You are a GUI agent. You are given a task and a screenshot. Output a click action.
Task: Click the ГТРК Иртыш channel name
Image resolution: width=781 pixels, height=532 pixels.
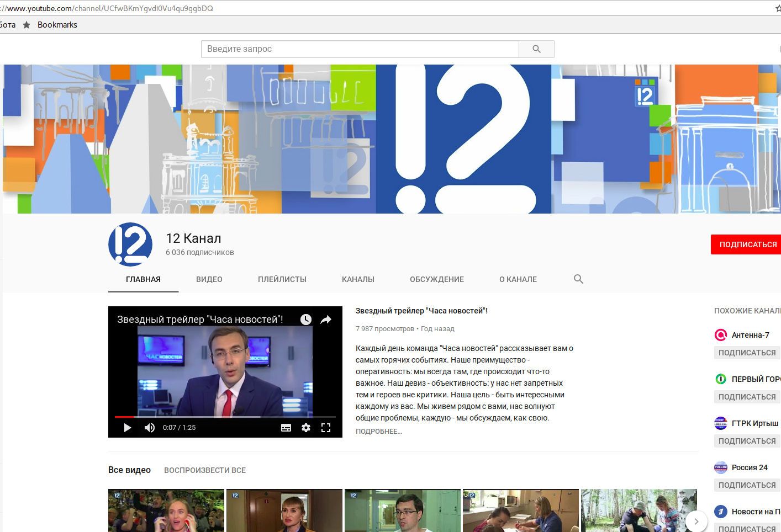(x=755, y=423)
